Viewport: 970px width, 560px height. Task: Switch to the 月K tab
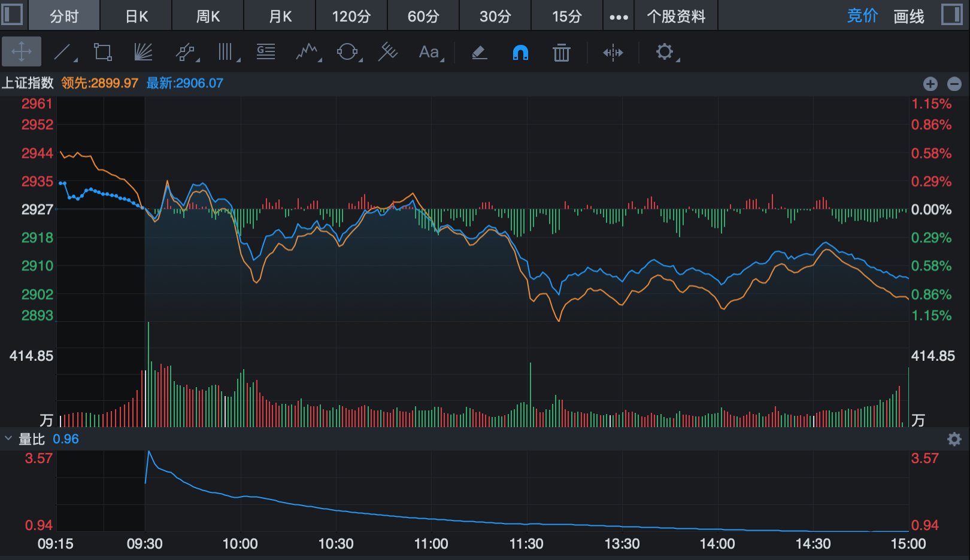click(280, 16)
